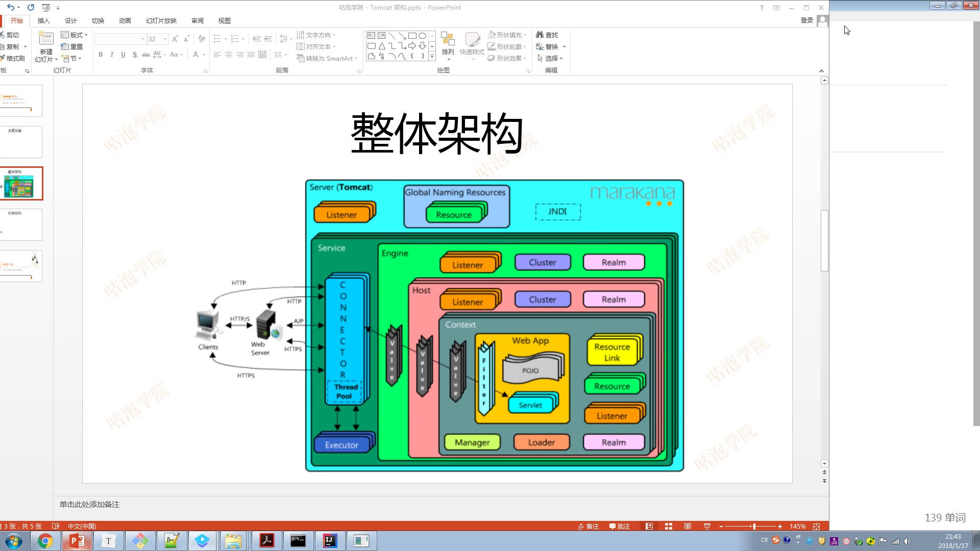Toggle Bold formatting

click(x=101, y=55)
